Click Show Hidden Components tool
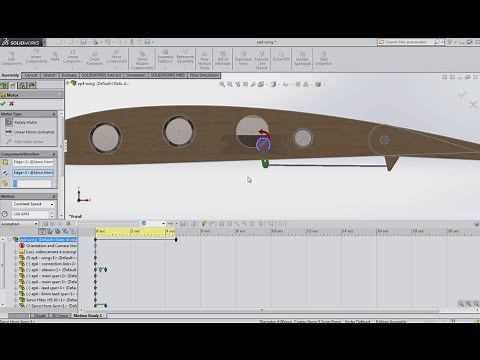This screenshot has height=360, width=480. (142, 61)
